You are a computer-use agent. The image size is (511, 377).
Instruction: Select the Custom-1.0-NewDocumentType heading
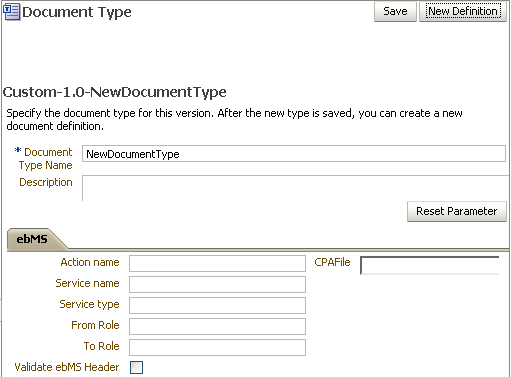click(x=115, y=92)
